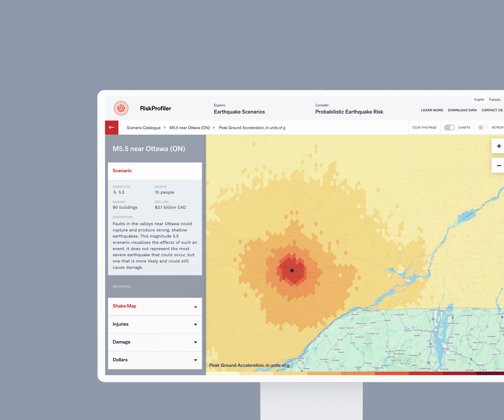Toggle the Charts switch off
The height and width of the screenshot is (420, 504).
click(449, 127)
